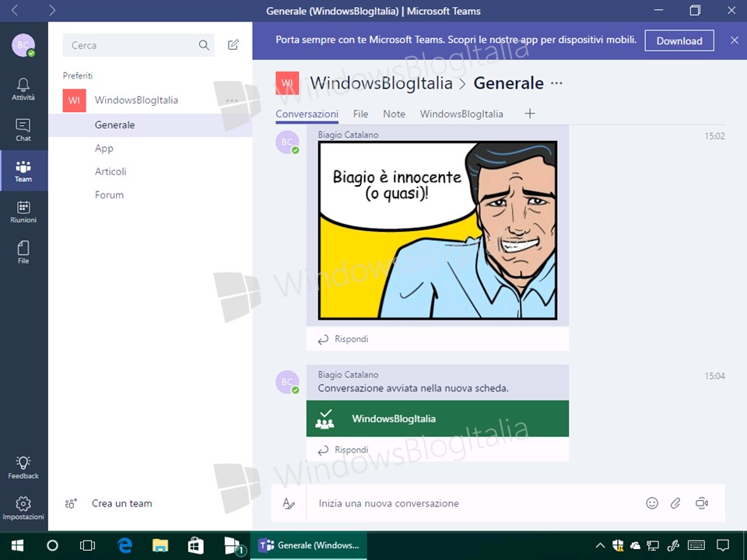Add a new tab with plus icon
The height and width of the screenshot is (560, 747).
point(530,114)
